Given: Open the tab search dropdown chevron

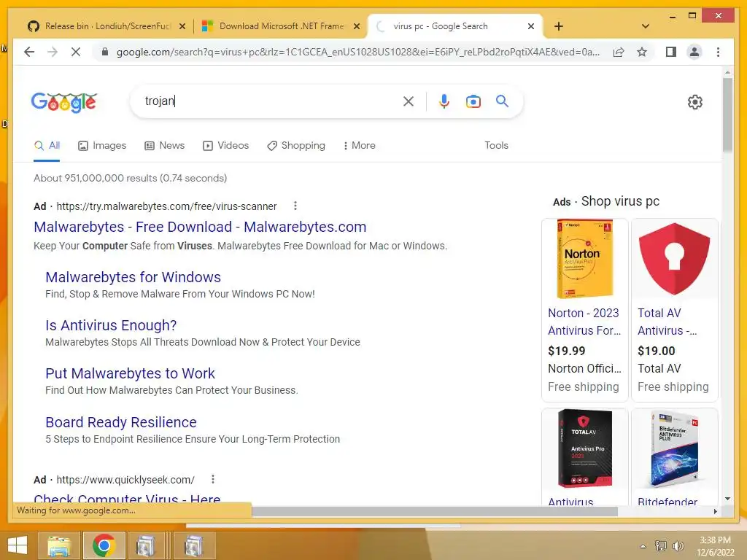Looking at the screenshot, I should coord(645,26).
